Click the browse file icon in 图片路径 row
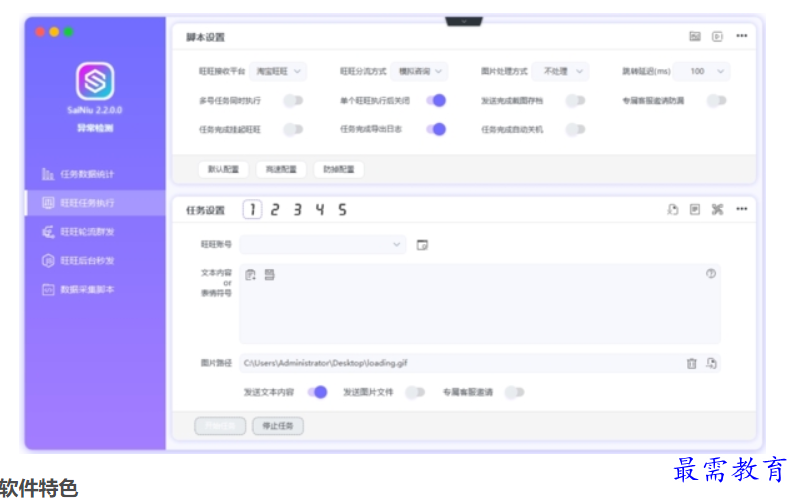This screenshot has width=795, height=501. 711,363
